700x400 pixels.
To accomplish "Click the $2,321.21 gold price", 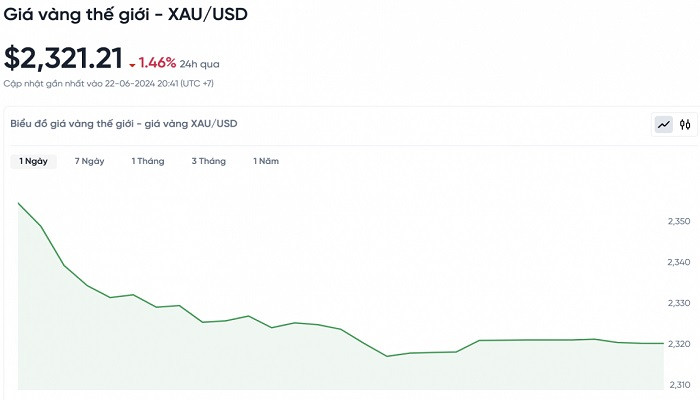I will 63,58.
